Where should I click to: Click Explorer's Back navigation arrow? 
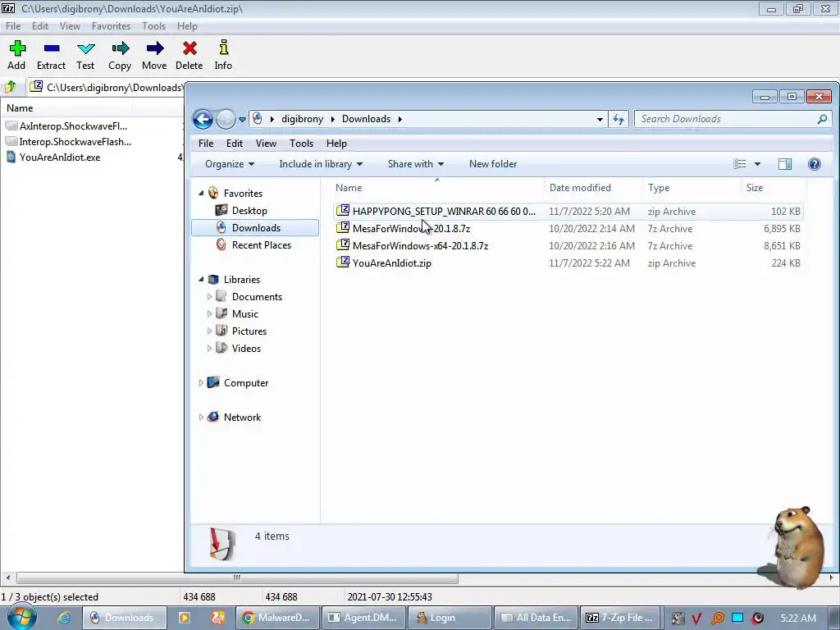coord(203,119)
